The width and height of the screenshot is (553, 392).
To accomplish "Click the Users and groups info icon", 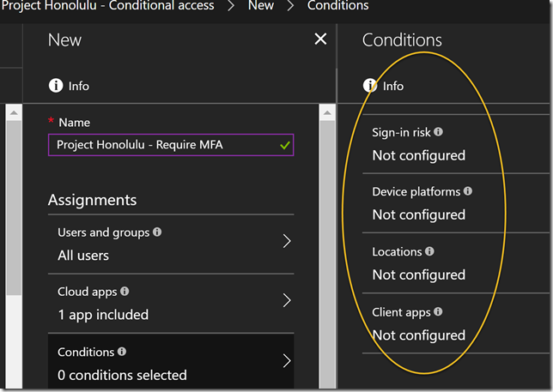I will pos(157,232).
